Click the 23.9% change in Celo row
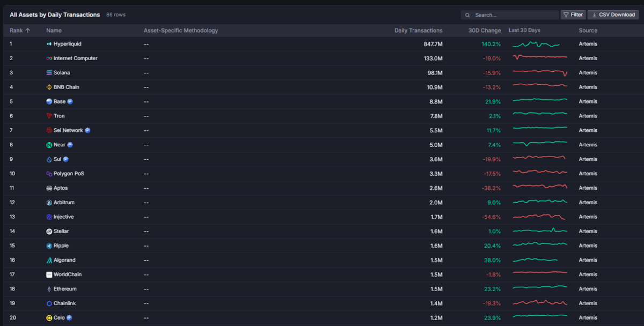Viewport: 644px width, 326px height. [x=493, y=318]
